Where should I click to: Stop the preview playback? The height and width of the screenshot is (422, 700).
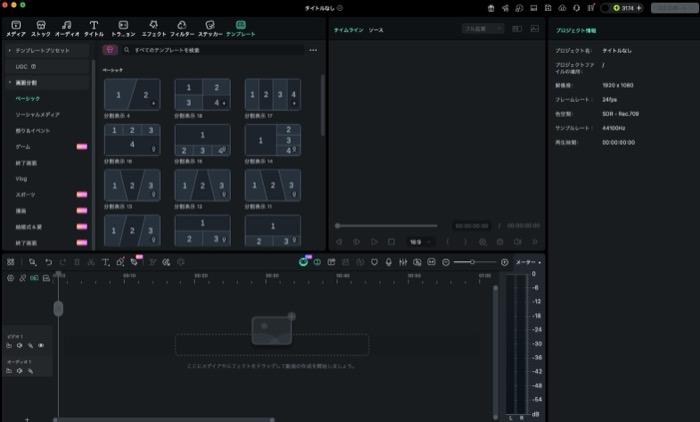point(392,242)
